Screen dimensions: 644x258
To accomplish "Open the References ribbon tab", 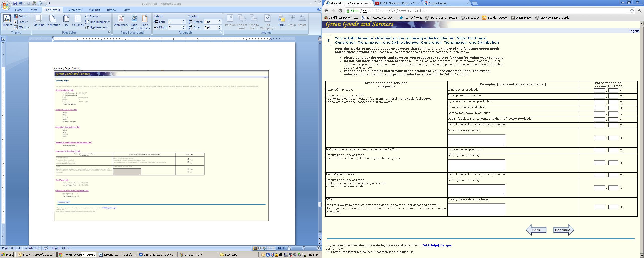I will coord(74,10).
